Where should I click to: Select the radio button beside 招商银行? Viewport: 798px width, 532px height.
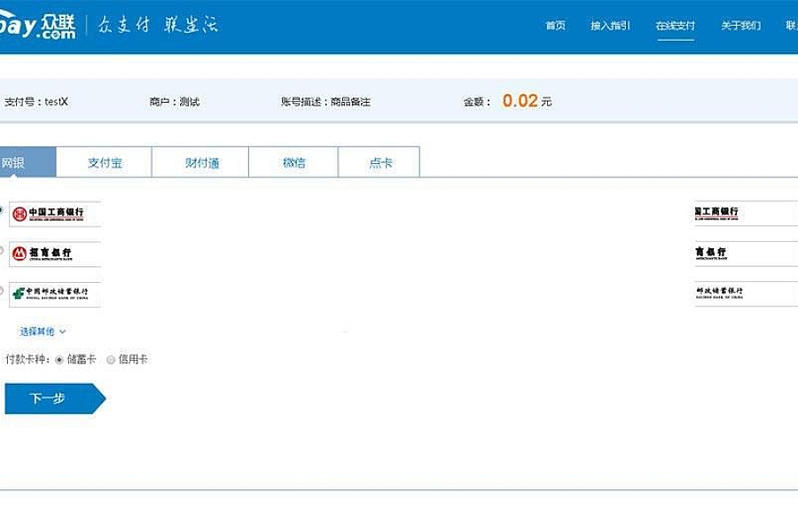[x=1, y=250]
